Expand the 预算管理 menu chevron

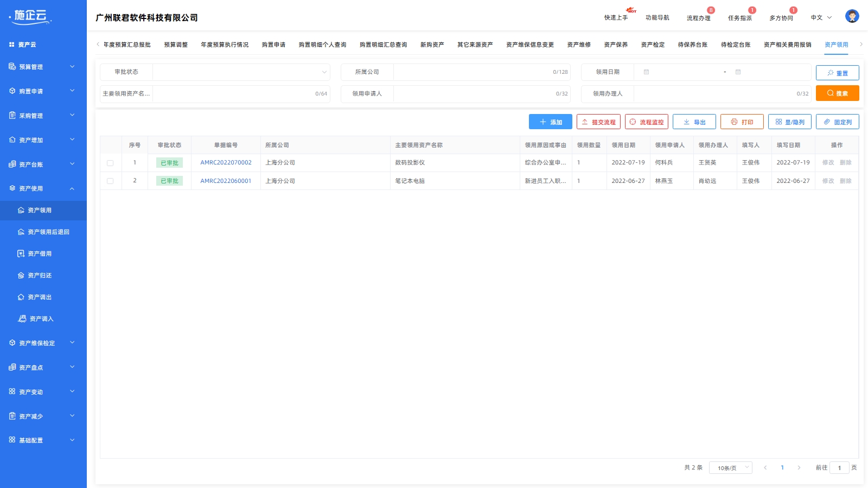tap(72, 66)
